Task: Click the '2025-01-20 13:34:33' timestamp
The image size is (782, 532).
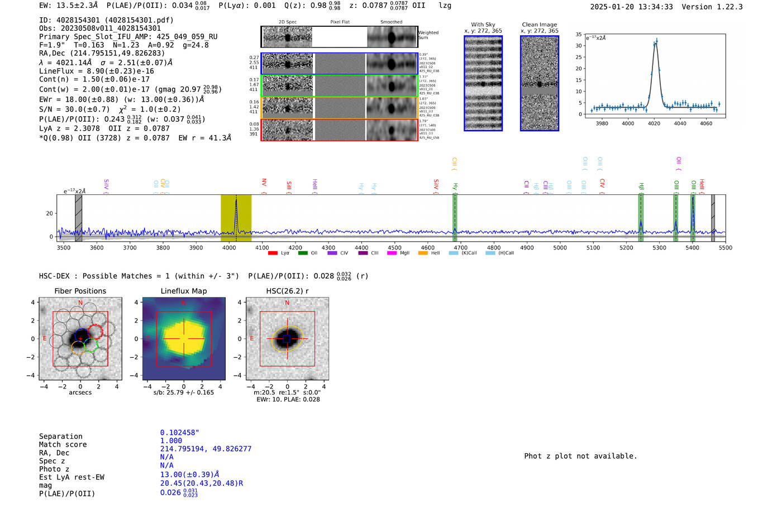Action: click(632, 7)
